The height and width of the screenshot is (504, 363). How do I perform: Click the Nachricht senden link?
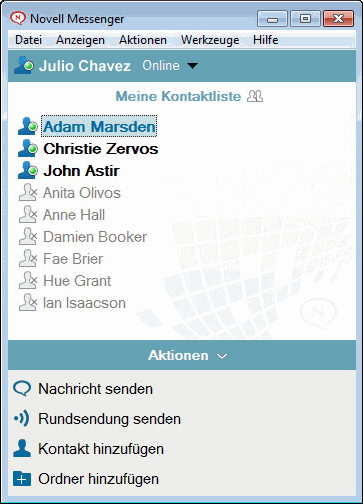coord(95,389)
